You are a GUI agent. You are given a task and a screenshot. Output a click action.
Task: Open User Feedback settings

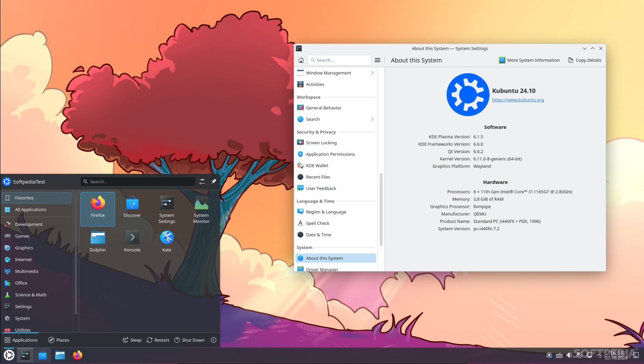336,189
